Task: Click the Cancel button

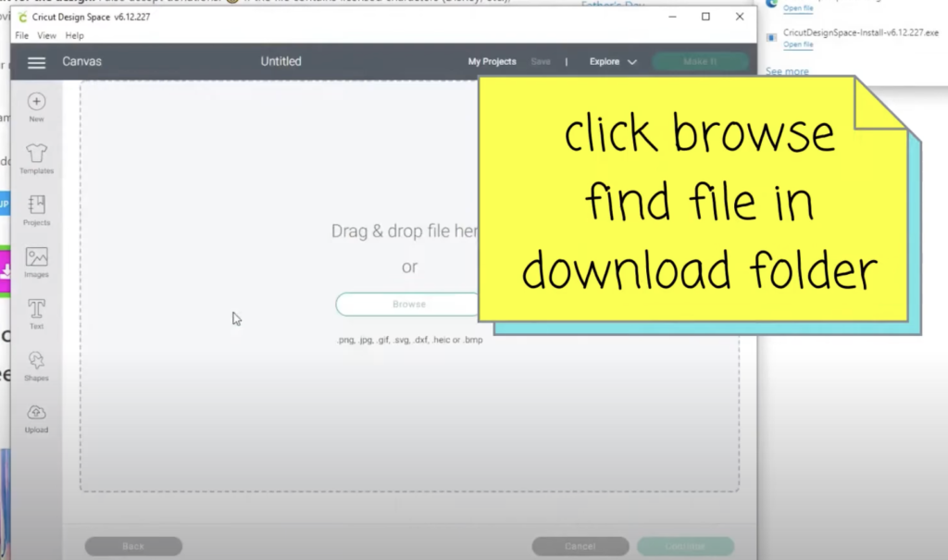Action: pos(580,546)
